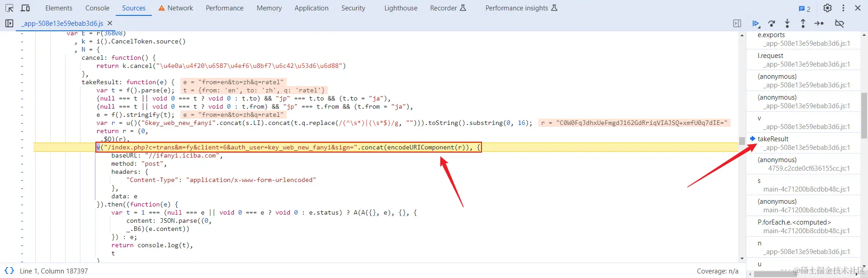
Task: Click the Step button in debugger toolbar
Action: tap(819, 24)
